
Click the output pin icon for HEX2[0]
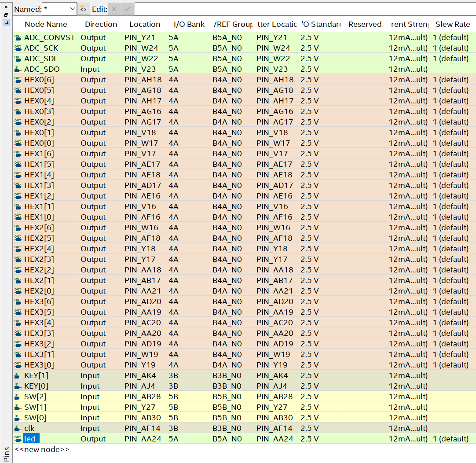click(x=18, y=291)
